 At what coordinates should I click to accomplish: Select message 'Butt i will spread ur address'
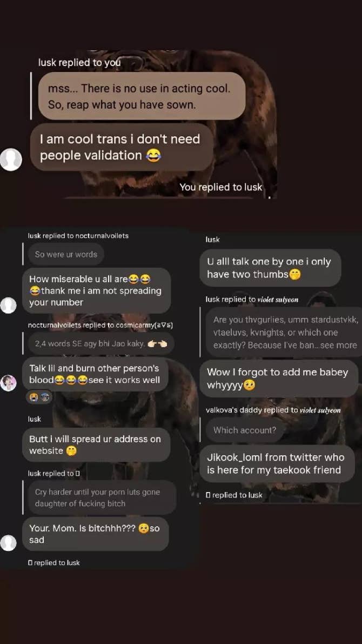click(96, 445)
